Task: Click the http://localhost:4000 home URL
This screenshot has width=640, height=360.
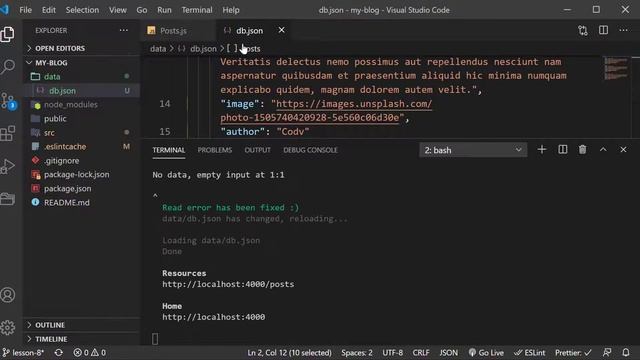Action: [213, 317]
